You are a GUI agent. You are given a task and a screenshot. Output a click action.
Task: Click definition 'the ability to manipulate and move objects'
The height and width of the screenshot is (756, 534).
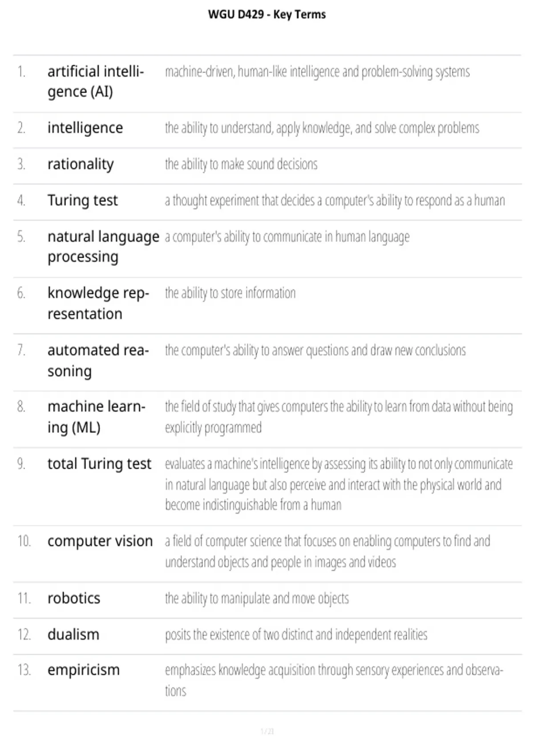pyautogui.click(x=257, y=599)
